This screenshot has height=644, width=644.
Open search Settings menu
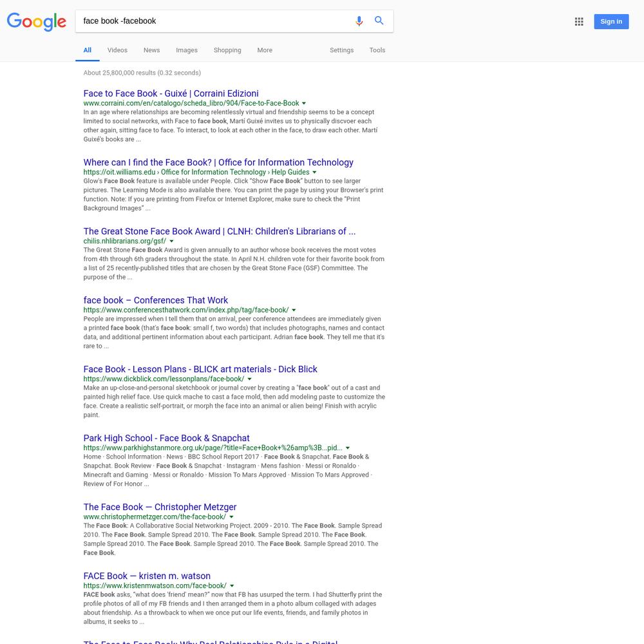(x=342, y=50)
